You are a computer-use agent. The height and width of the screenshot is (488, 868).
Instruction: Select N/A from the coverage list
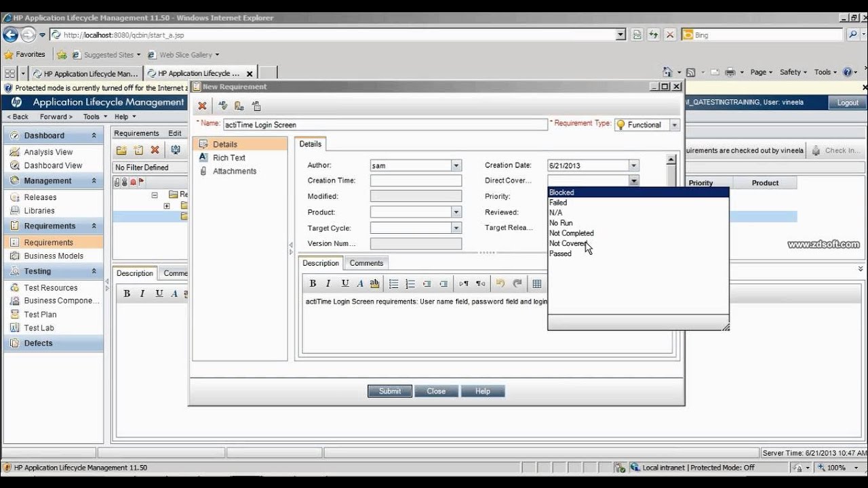[638, 213]
